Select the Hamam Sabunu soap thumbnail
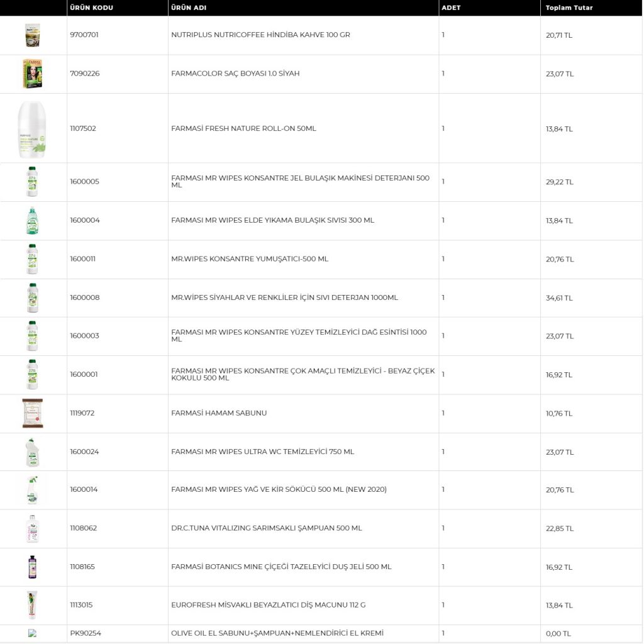This screenshot has height=644, width=644. 33,413
